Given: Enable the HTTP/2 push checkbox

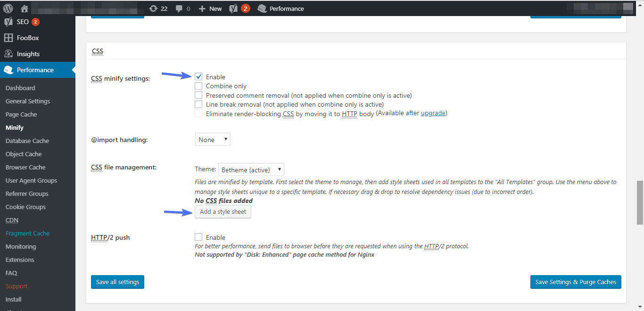Looking at the screenshot, I should (x=198, y=237).
